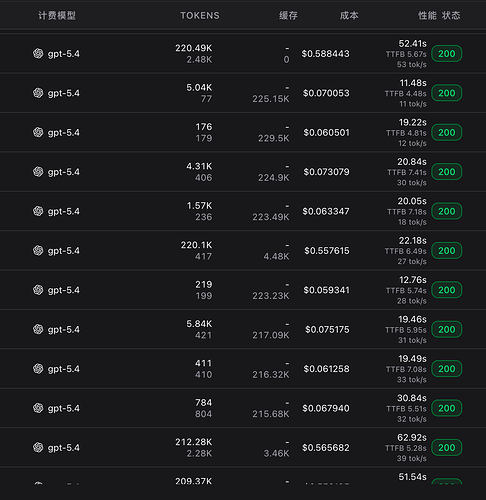
Task: Click the cost value $0.588443
Action: pyautogui.click(x=326, y=54)
